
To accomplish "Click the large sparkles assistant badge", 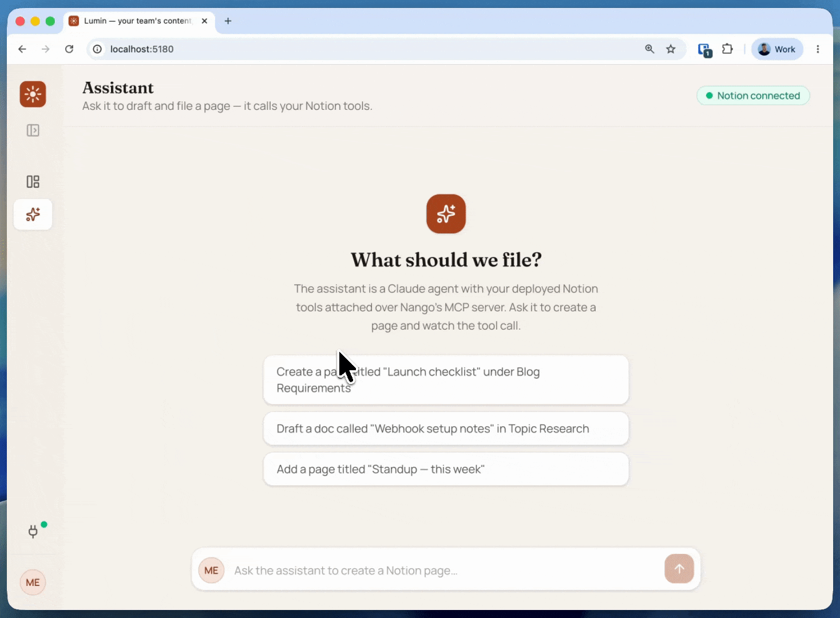I will pyautogui.click(x=446, y=214).
